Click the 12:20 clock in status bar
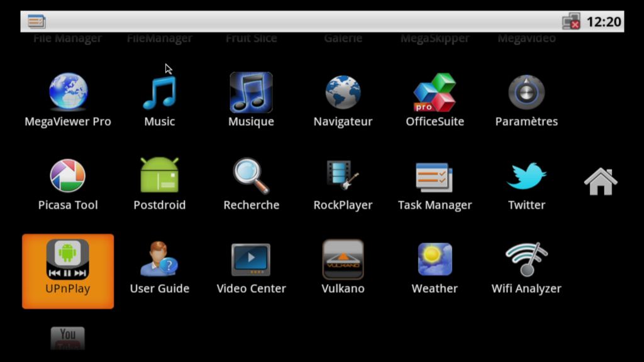644x362 pixels. click(604, 22)
